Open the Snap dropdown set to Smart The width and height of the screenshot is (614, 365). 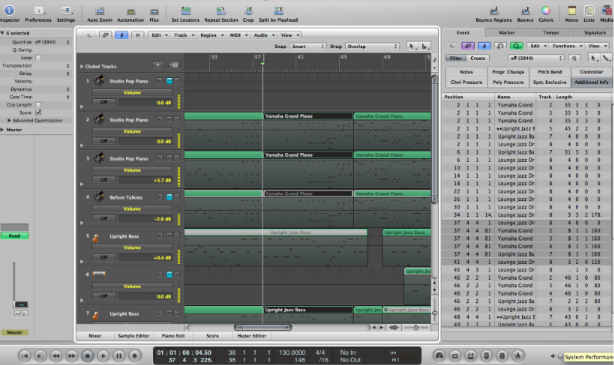(x=307, y=46)
